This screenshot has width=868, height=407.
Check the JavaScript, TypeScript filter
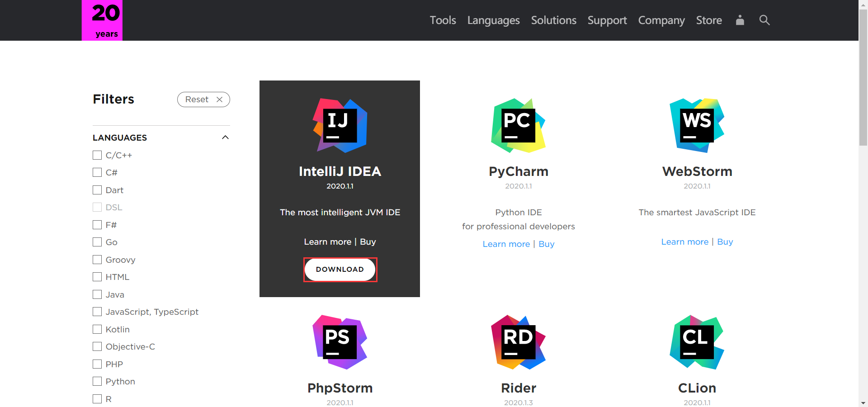coord(97,312)
